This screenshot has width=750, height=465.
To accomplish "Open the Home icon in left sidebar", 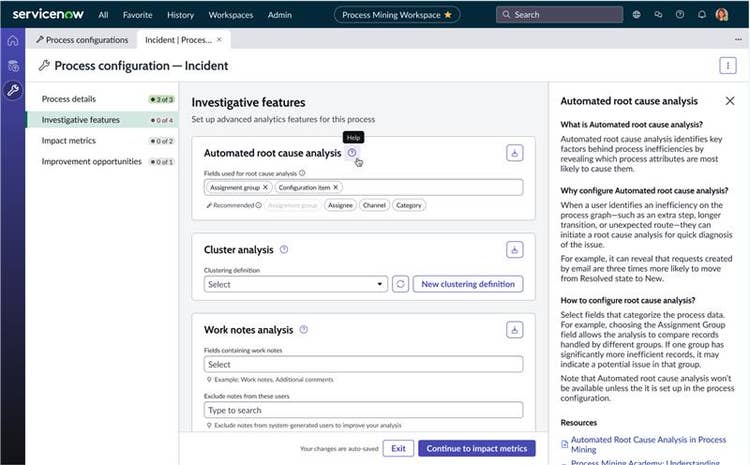I will [13, 41].
